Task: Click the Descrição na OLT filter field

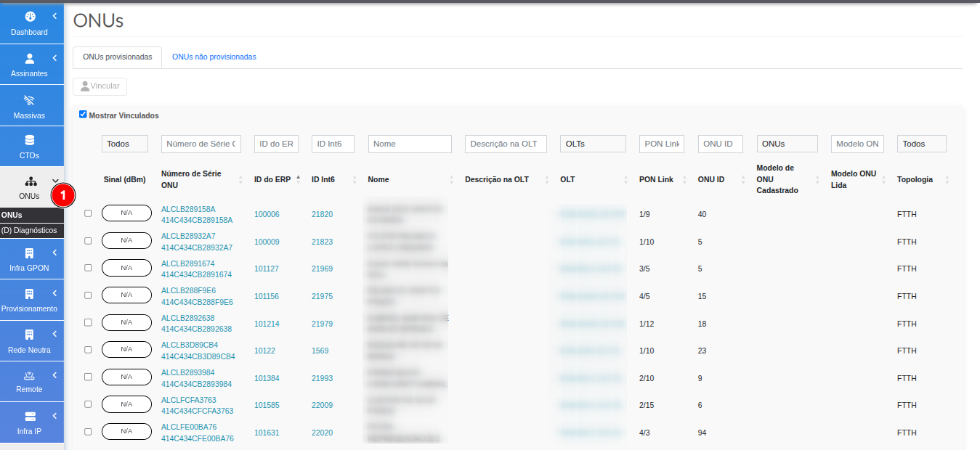Action: (506, 144)
